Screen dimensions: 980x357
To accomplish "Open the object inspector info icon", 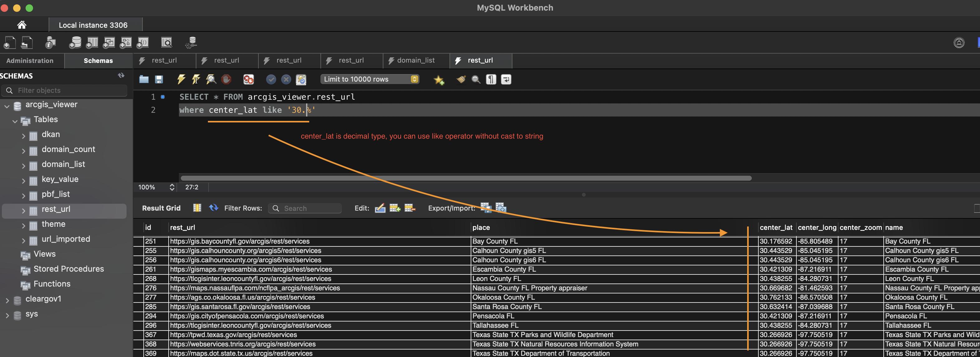I will click(x=50, y=43).
